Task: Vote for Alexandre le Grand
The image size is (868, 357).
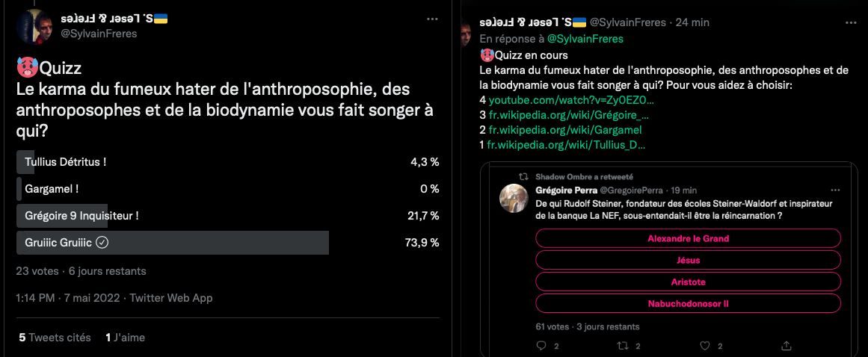Action: [x=689, y=238]
